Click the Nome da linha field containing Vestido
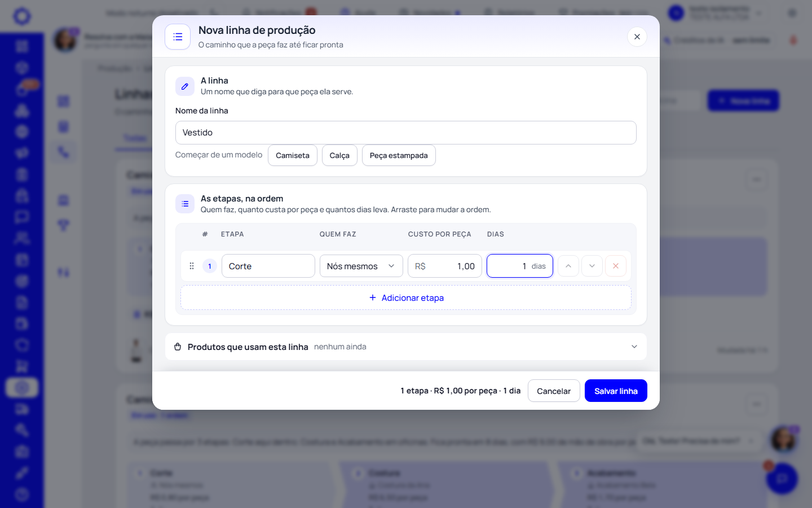Image resolution: width=812 pixels, height=508 pixels. [x=406, y=133]
